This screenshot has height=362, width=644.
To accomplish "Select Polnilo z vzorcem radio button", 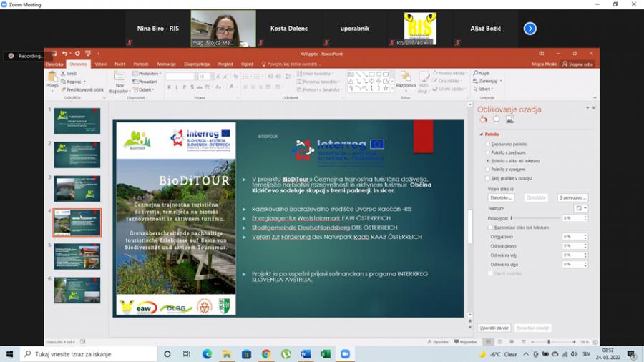I will click(487, 169).
